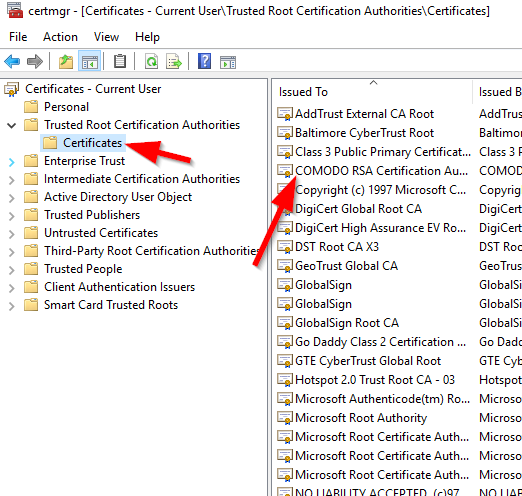The height and width of the screenshot is (496, 522).
Task: Select Copyright (c) 1997 Microsoft C... row
Action: (x=380, y=190)
